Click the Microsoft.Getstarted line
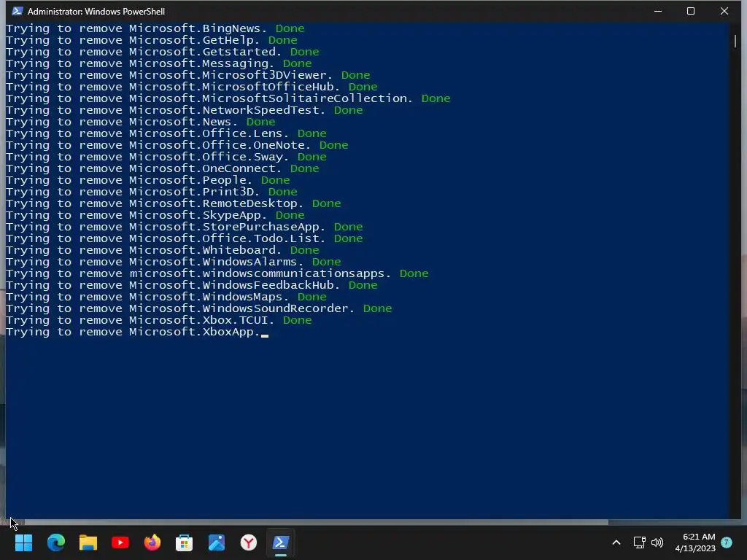This screenshot has width=747, height=560. point(163,52)
